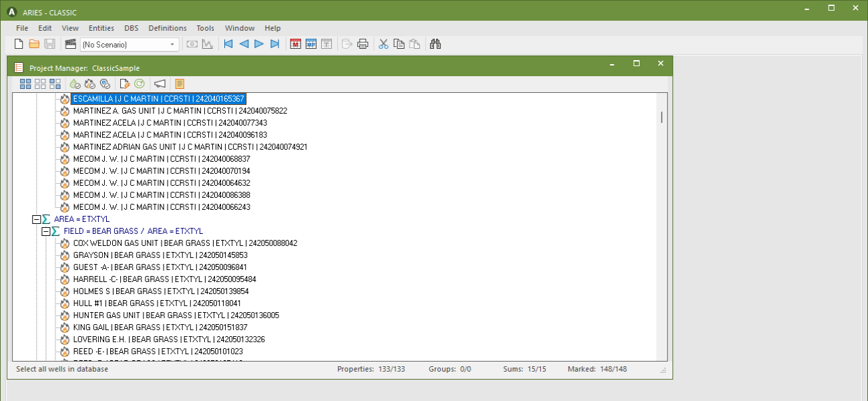Click the red M toolbar icon
This screenshot has height=401, width=868.
tap(296, 44)
